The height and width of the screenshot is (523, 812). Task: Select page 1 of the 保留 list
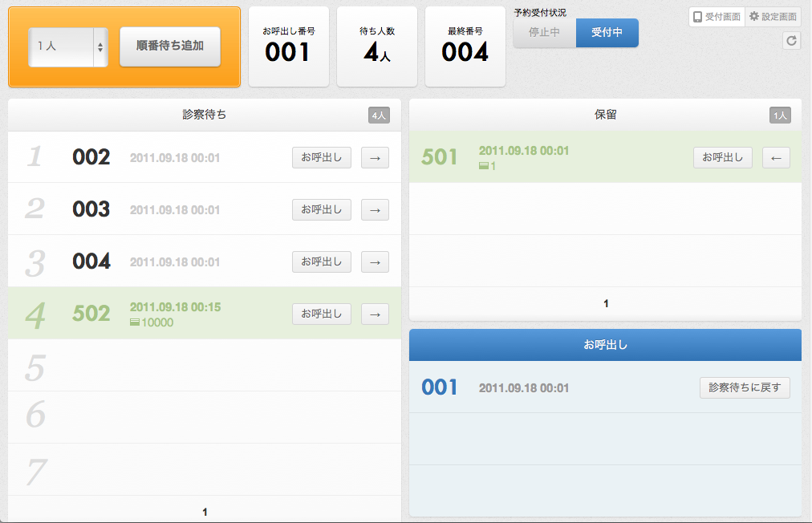(606, 303)
